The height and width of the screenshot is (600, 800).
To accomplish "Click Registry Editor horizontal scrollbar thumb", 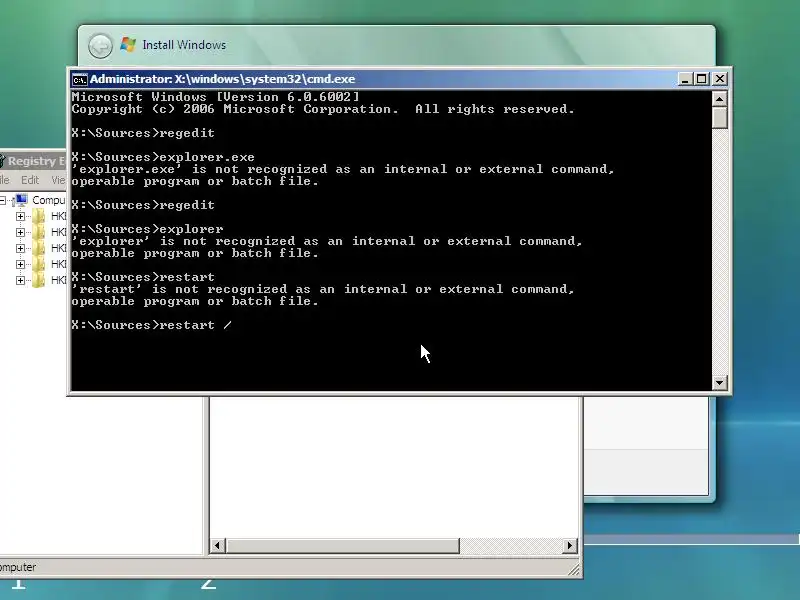I will [x=342, y=545].
